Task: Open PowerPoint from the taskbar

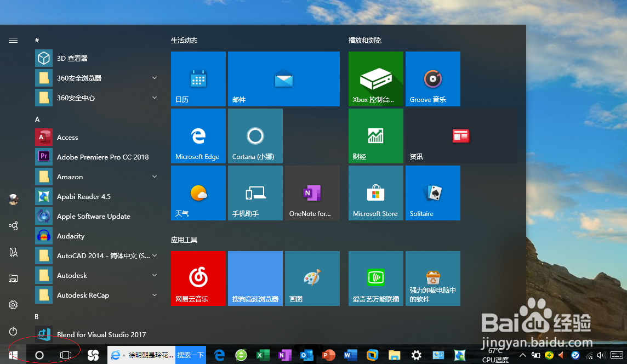Action: [329, 355]
